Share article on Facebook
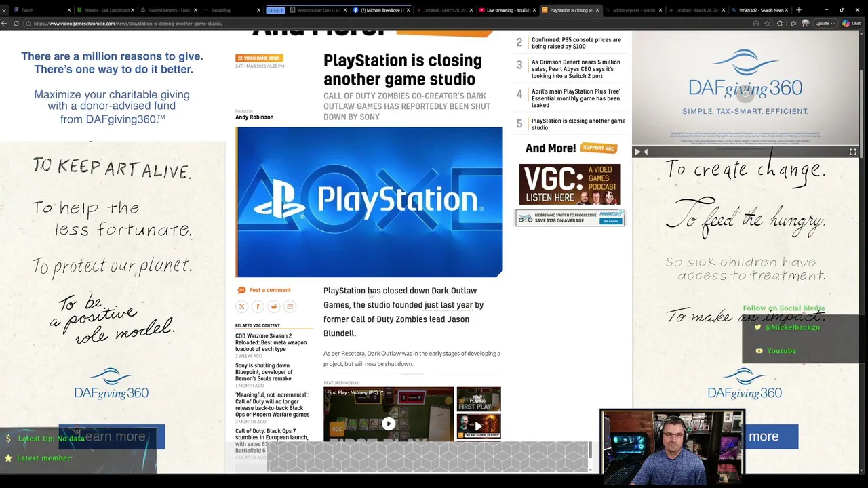This screenshot has width=868, height=488. (x=258, y=306)
